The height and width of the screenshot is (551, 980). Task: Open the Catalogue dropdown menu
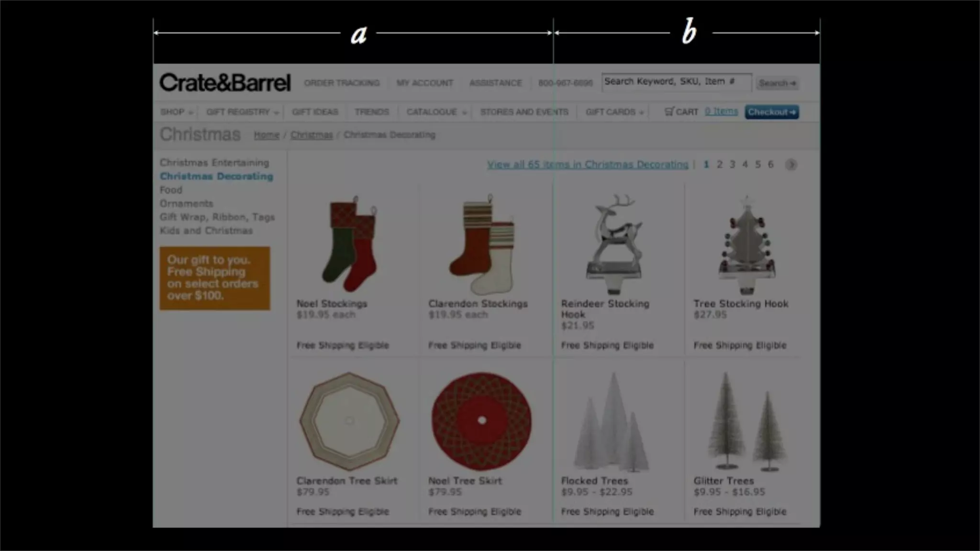[x=436, y=112]
